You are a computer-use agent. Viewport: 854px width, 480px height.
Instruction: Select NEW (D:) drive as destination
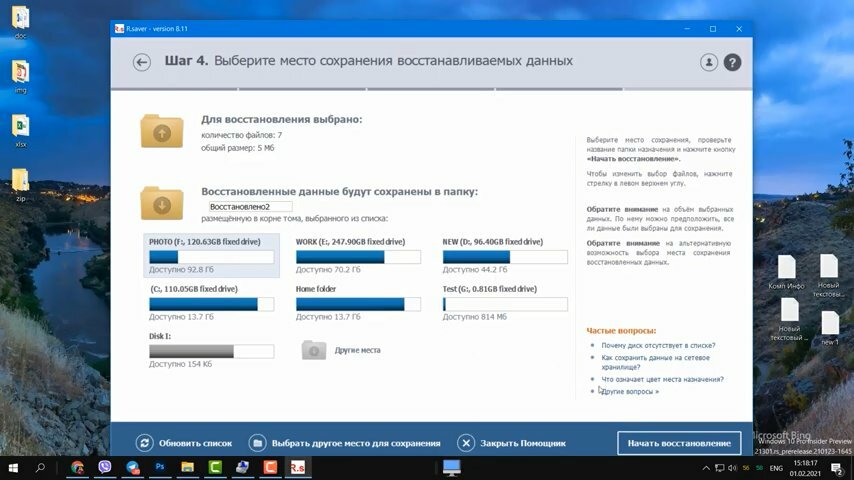[505, 256]
